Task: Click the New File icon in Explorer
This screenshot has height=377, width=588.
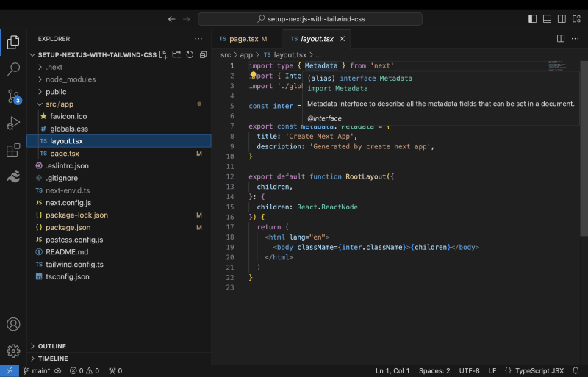Action: pos(163,55)
